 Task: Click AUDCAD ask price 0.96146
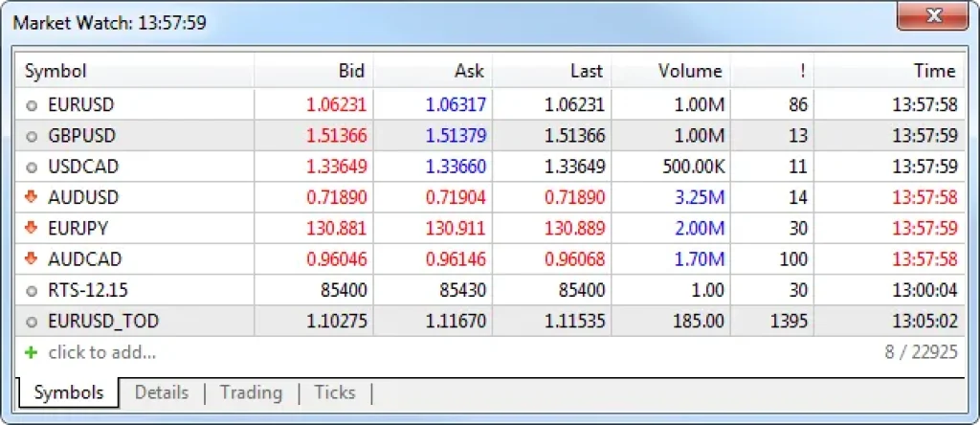click(456, 258)
